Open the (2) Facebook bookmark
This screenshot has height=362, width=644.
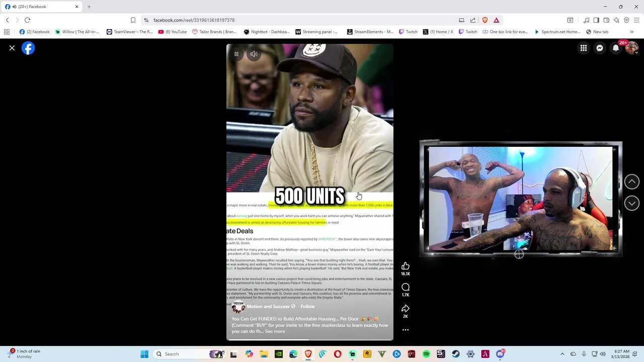34,32
